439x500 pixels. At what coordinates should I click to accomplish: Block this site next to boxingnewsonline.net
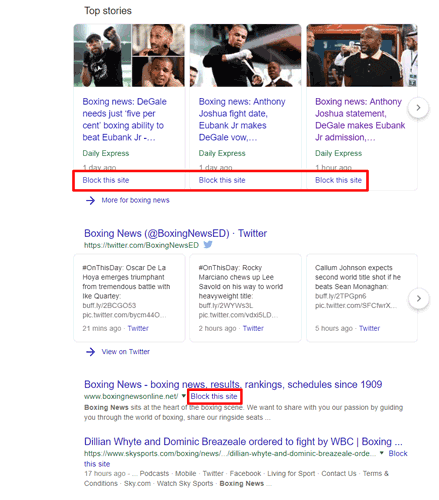coord(214,396)
